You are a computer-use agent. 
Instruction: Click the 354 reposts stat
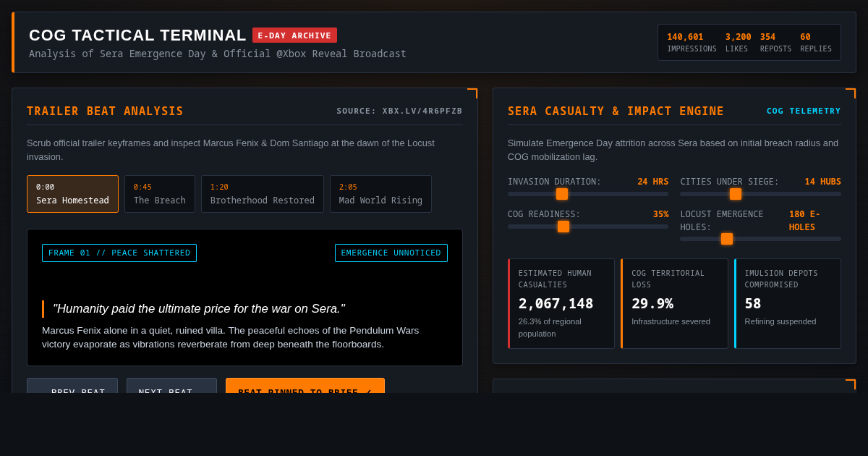775,42
